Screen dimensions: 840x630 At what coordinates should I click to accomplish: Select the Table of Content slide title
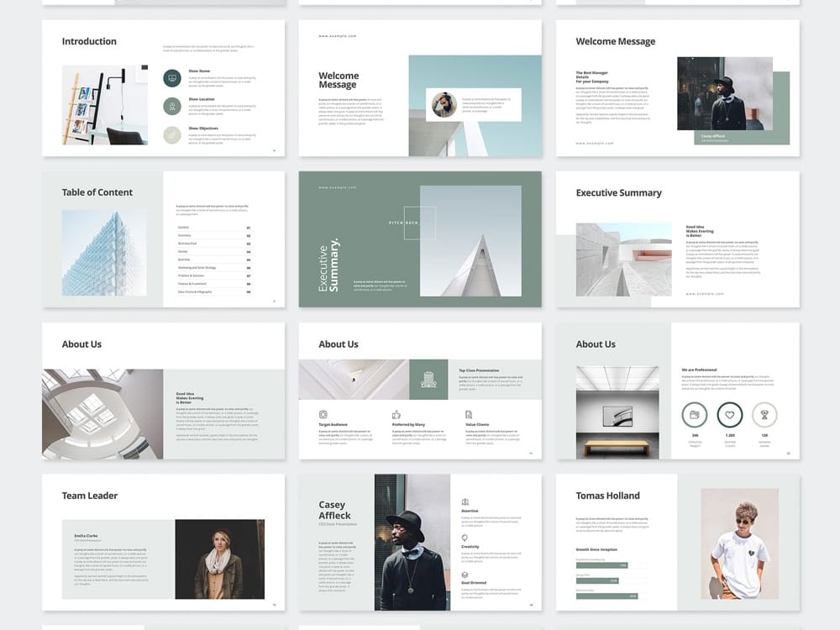97,192
